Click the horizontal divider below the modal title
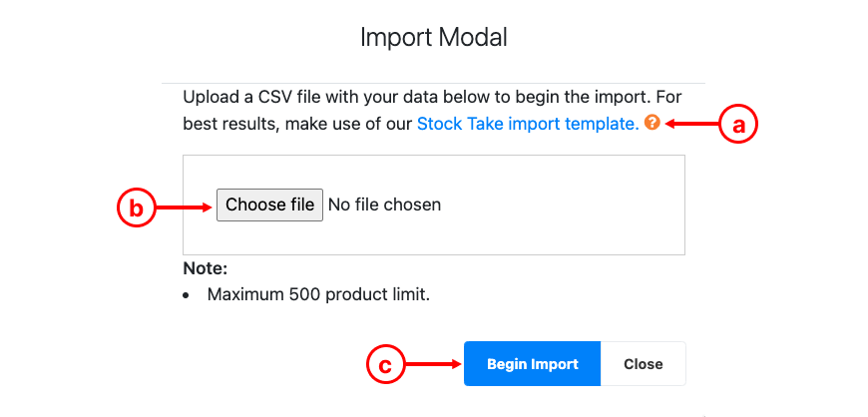The image size is (868, 417). tap(433, 84)
